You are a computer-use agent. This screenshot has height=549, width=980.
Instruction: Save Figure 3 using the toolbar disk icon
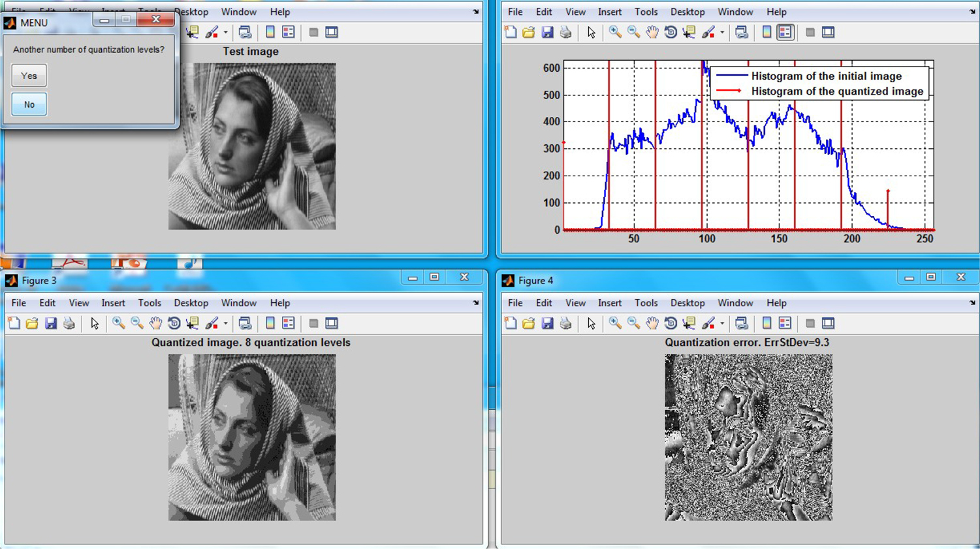50,323
